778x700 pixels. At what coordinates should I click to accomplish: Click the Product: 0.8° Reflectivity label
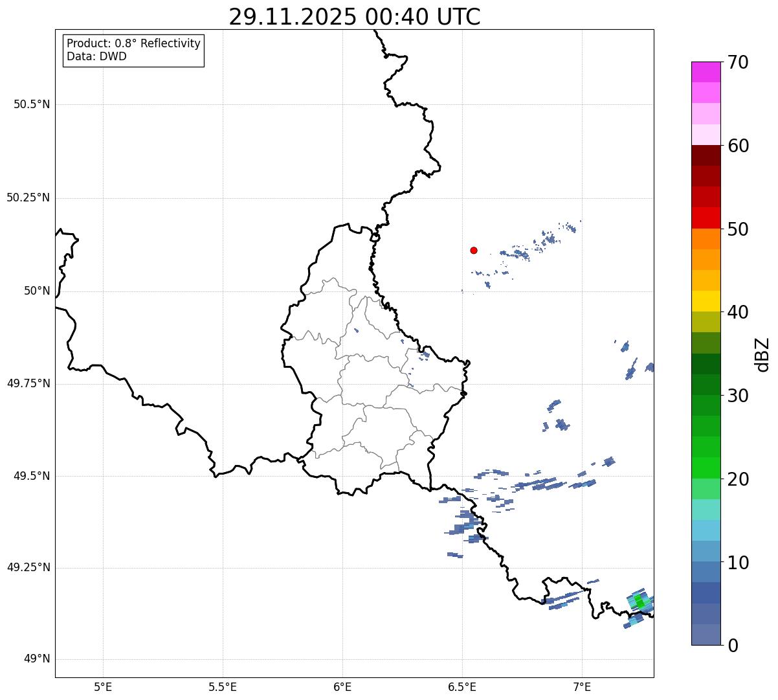click(134, 43)
